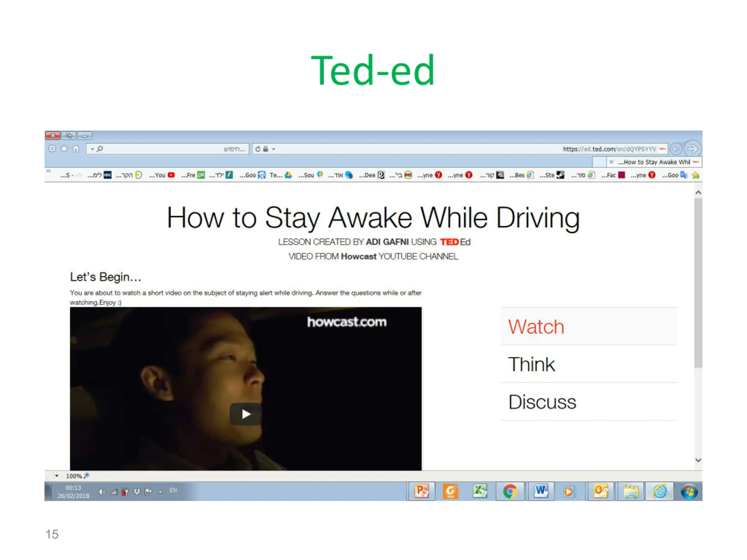The height and width of the screenshot is (560, 747).
Task: Click the add-to-favorites-bar star icon
Action: (x=695, y=175)
